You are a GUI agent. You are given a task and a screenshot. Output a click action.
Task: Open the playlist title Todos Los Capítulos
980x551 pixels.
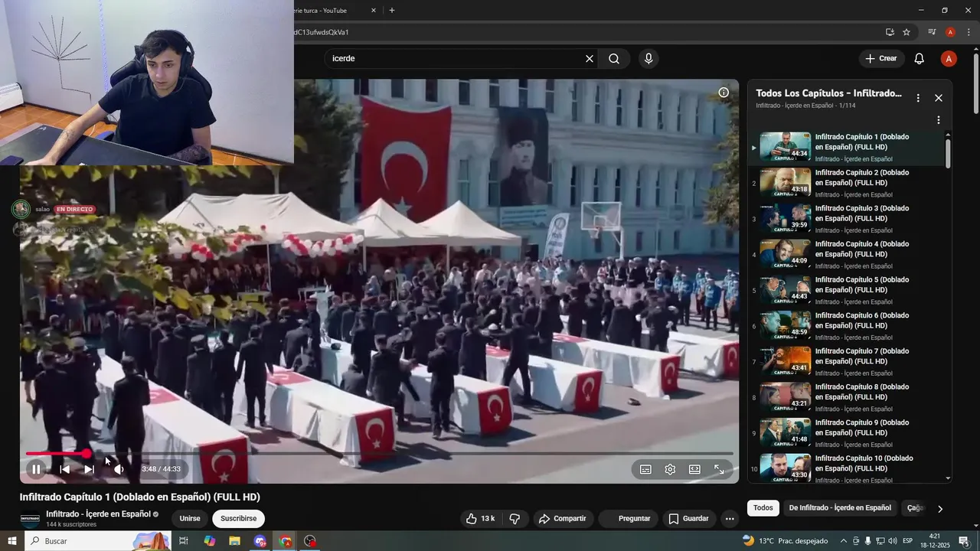coord(828,93)
